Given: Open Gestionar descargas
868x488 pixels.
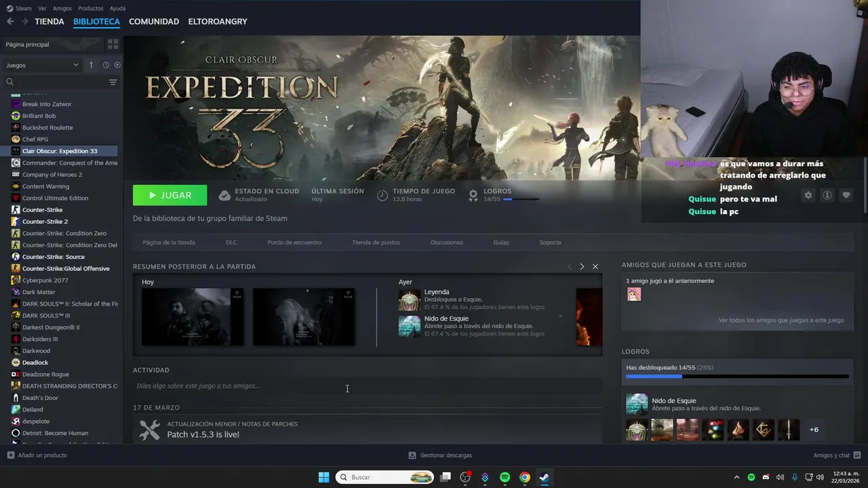Looking at the screenshot, I should [440, 455].
